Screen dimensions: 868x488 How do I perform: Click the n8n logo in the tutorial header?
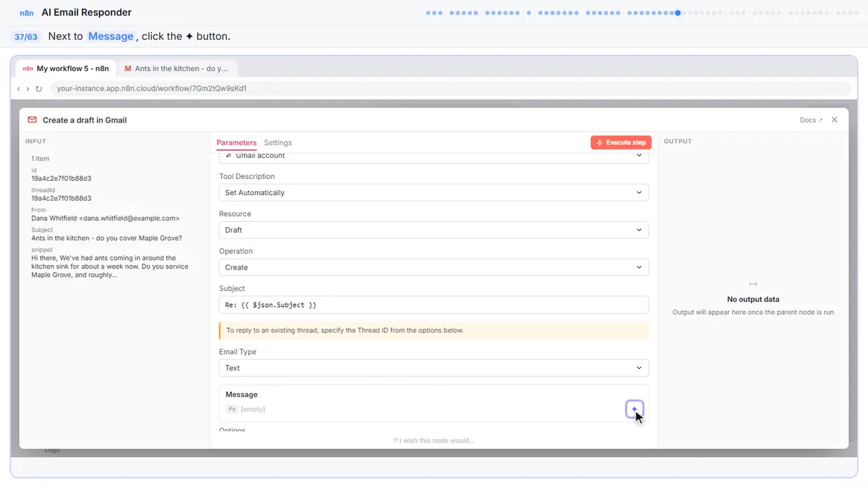click(26, 13)
